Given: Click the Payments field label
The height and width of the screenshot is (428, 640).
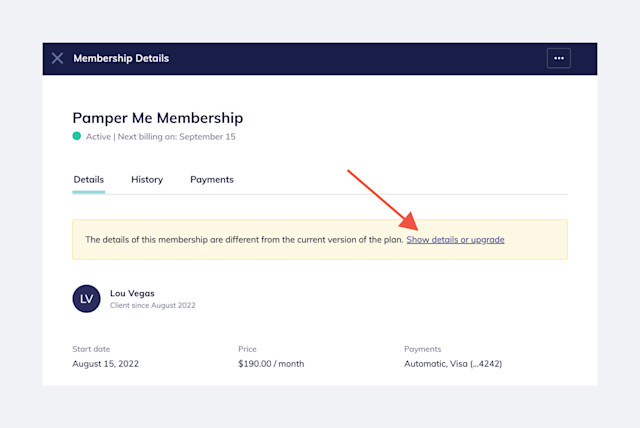Looking at the screenshot, I should 422,349.
